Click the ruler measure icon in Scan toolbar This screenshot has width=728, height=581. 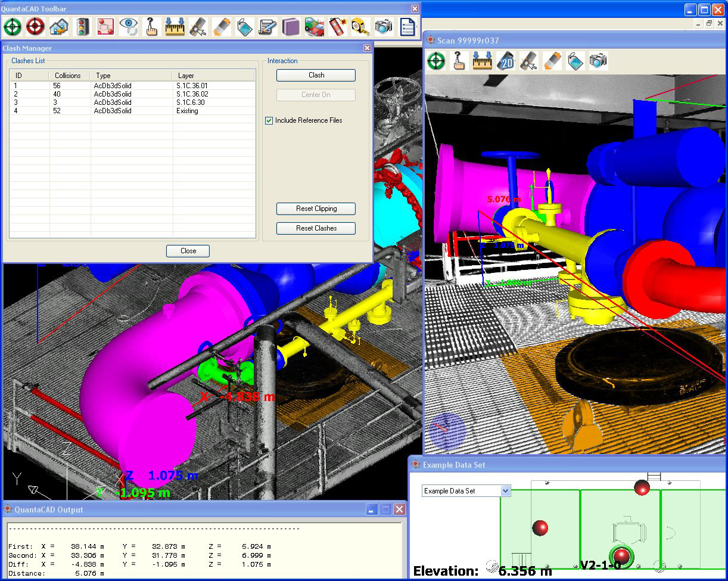(x=483, y=61)
